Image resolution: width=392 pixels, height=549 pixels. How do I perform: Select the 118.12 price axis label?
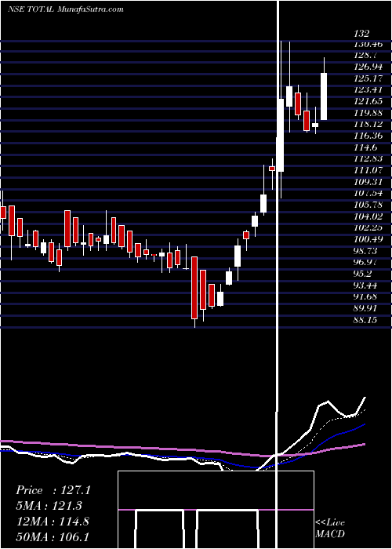[368, 124]
